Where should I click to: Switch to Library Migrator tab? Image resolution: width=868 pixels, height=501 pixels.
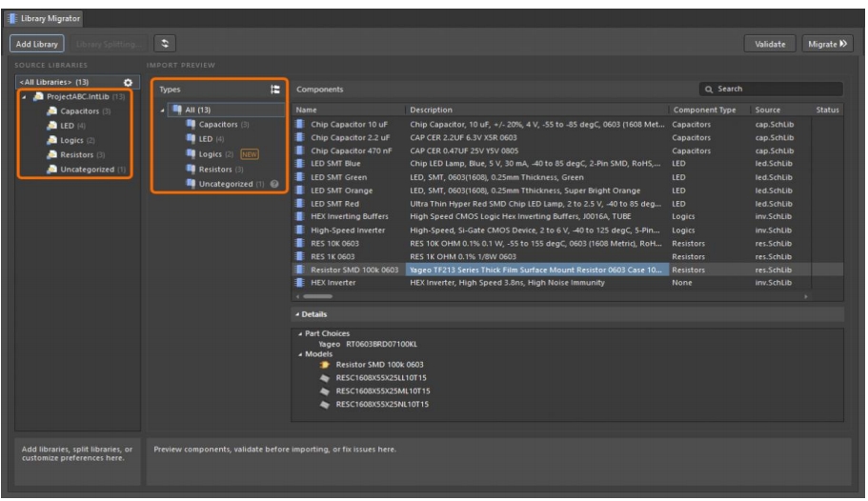44,18
